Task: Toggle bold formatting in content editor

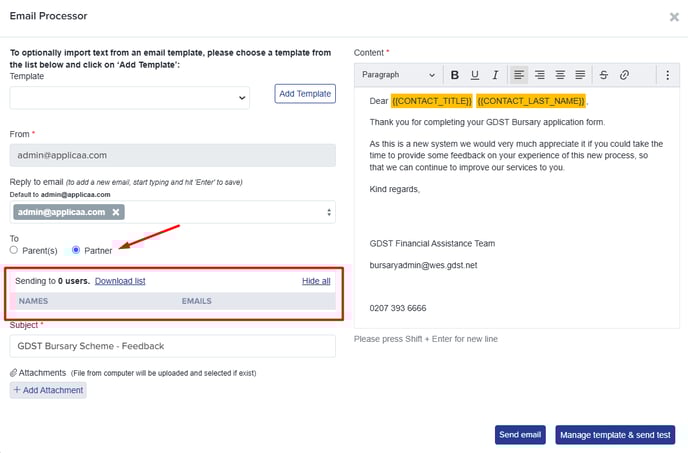Action: (455, 75)
